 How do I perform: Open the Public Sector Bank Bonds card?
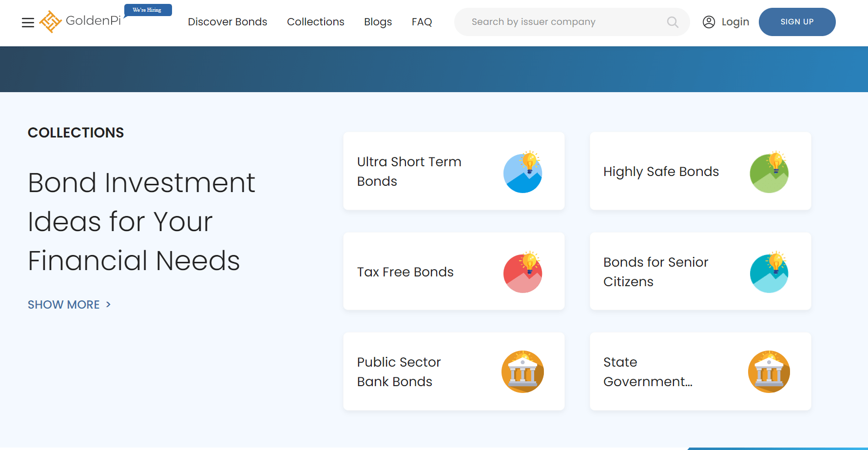click(454, 372)
